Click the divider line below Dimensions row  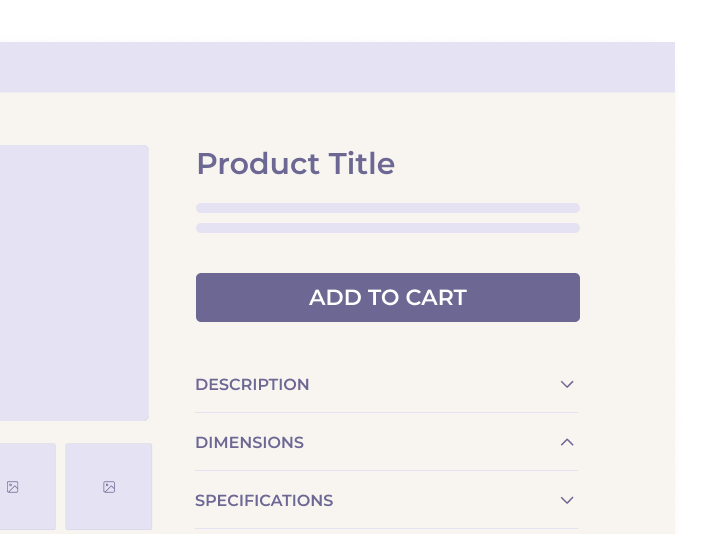[386, 470]
